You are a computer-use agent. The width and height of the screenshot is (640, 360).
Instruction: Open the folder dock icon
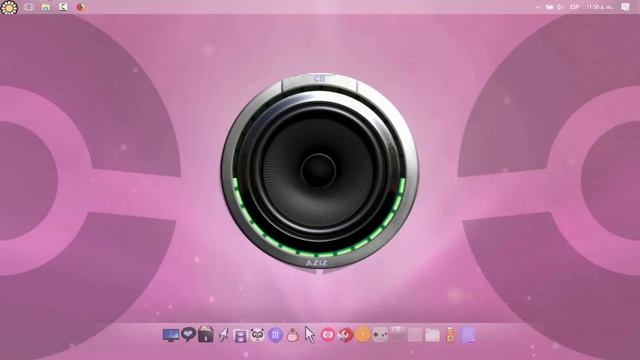coord(432,336)
